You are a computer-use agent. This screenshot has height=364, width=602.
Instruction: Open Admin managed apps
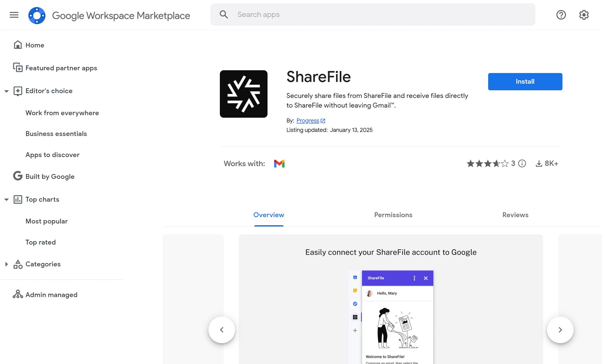click(51, 295)
